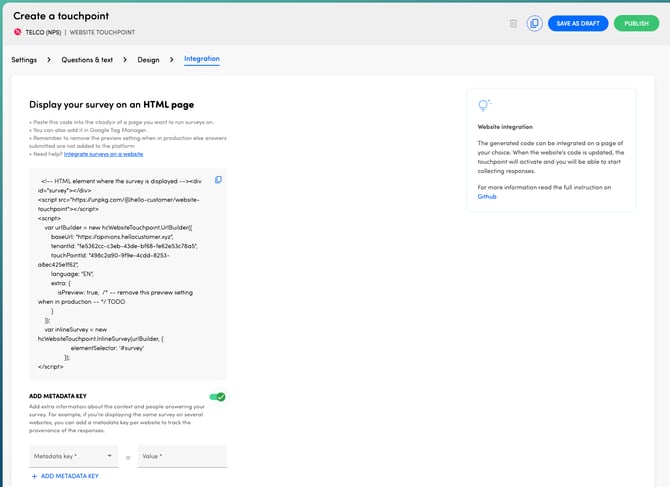The image size is (670, 487).
Task: Go to the Settings step
Action: 24,60
